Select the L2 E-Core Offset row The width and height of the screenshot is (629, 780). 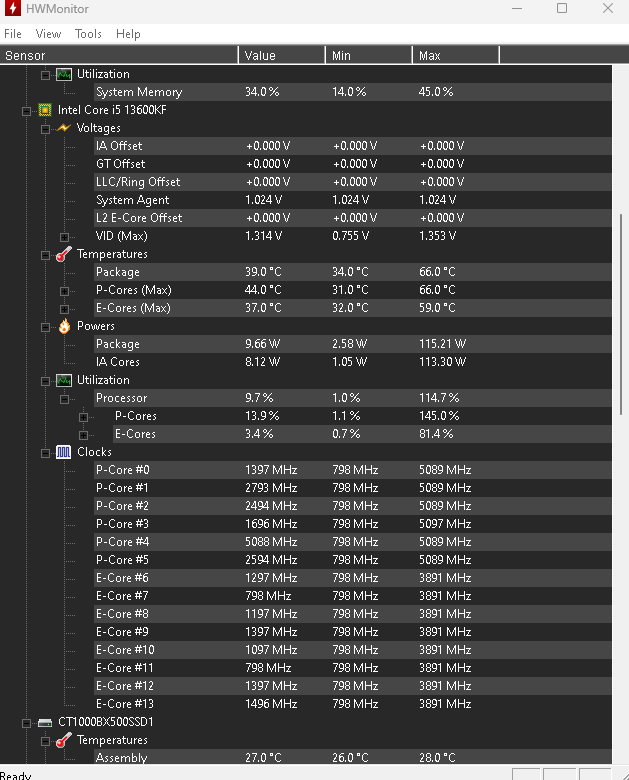pos(353,218)
